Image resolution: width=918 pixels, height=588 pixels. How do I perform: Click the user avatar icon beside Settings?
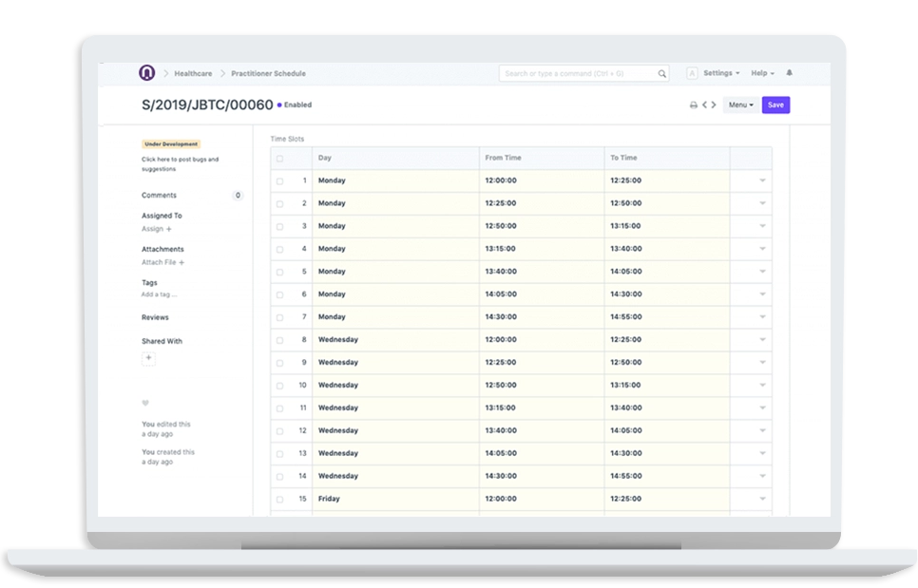point(691,73)
